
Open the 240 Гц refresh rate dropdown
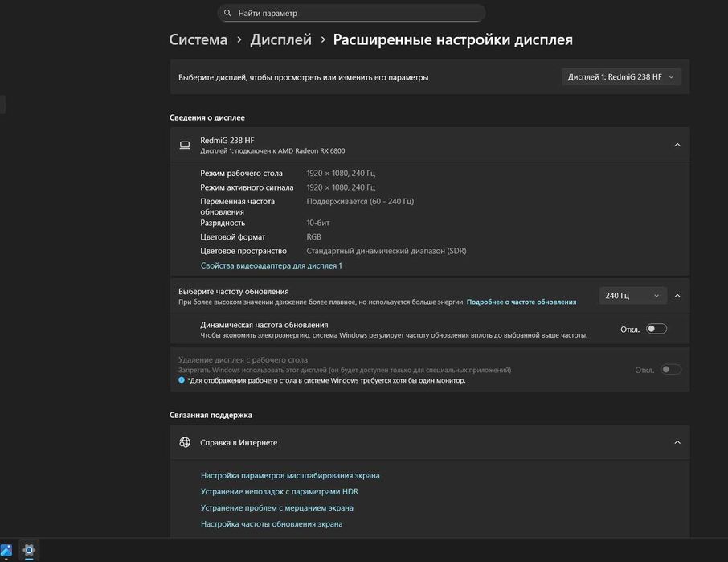(x=632, y=296)
